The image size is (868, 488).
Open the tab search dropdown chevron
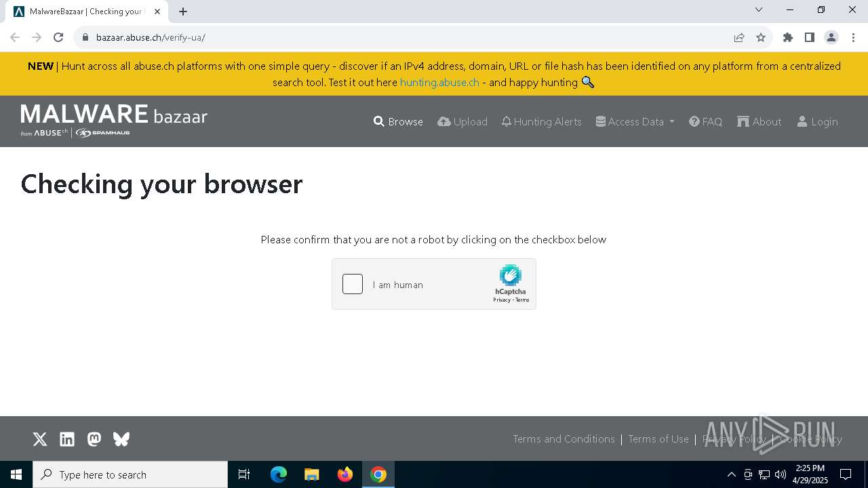point(759,9)
